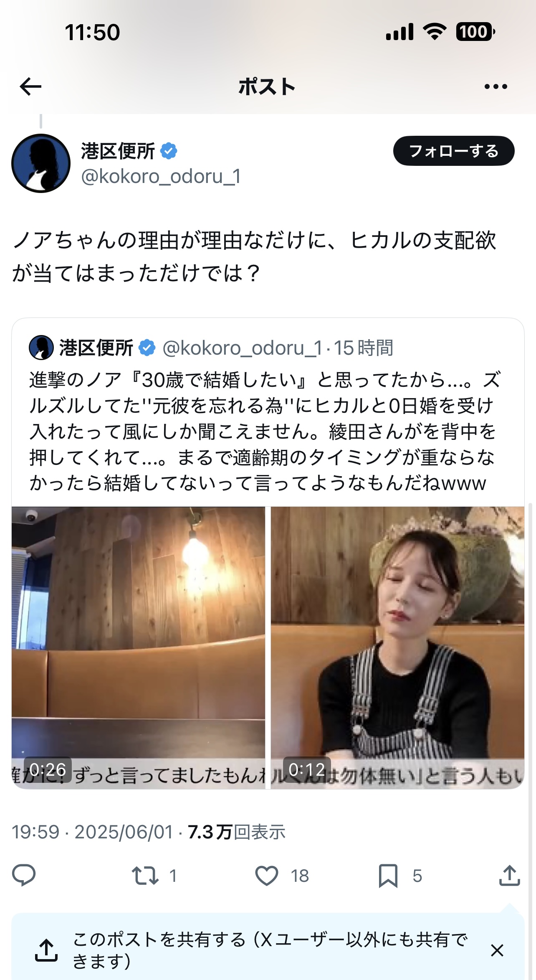
Task: Open the three-dot more options menu
Action: point(496,86)
